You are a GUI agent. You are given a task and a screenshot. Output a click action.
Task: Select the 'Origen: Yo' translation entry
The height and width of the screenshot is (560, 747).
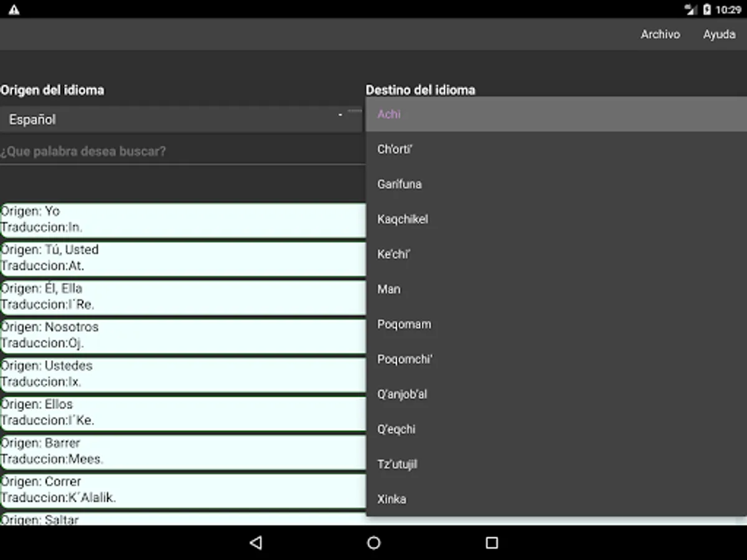click(183, 220)
